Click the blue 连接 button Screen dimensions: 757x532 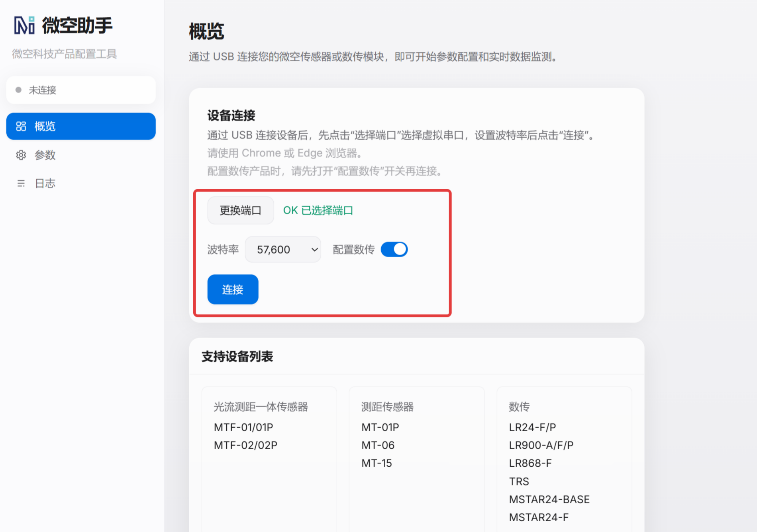coord(233,289)
